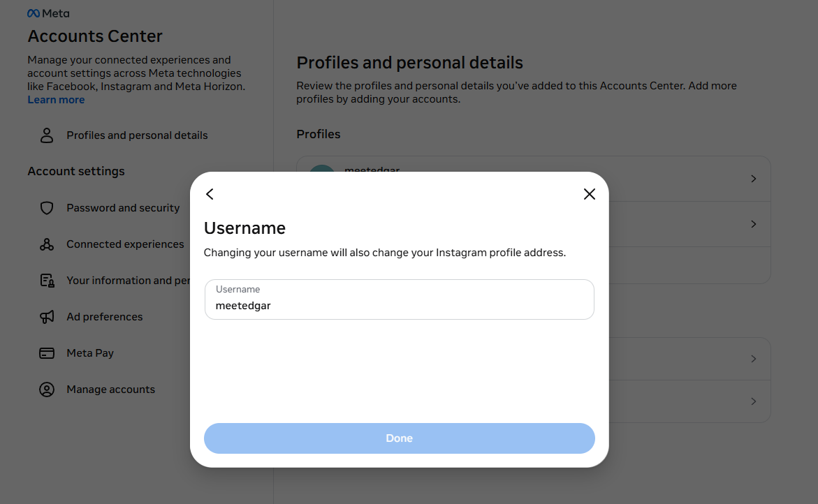The height and width of the screenshot is (504, 818).
Task: Select the Meta Pay card icon
Action: [x=46, y=353]
